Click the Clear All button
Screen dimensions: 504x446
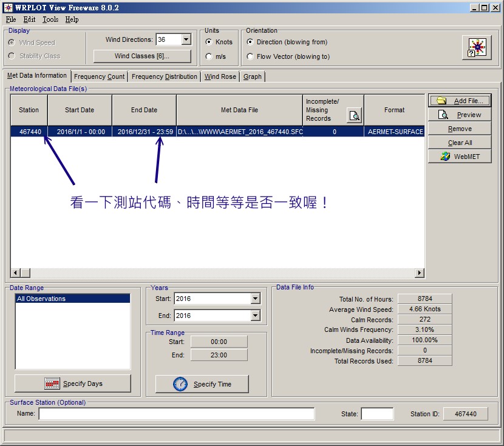tap(459, 143)
